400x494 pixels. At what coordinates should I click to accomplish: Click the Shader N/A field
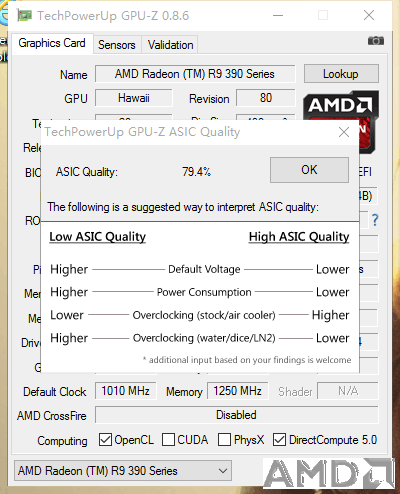348,391
